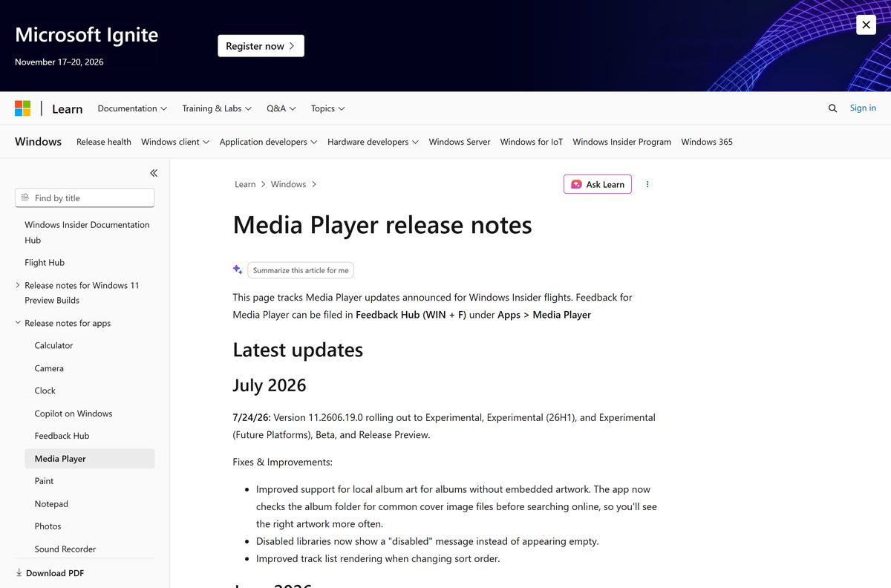Select Feedback Hub release notes
This screenshot has height=588, width=891.
tap(62, 436)
